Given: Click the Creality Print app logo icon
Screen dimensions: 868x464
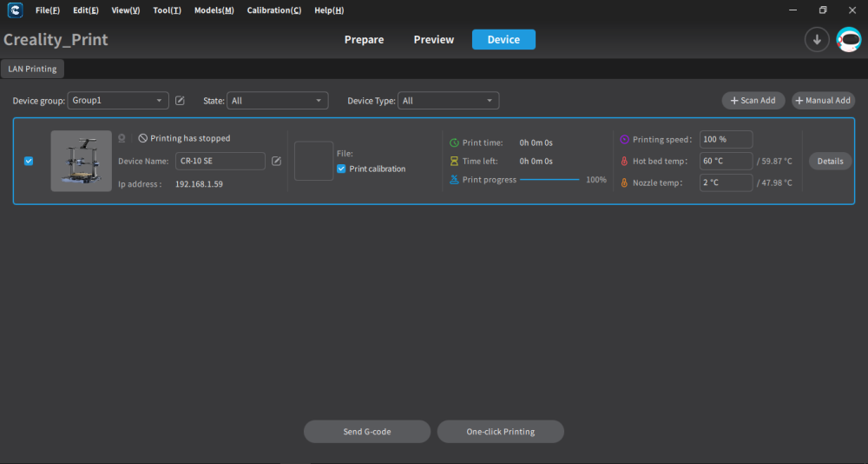Looking at the screenshot, I should [x=15, y=10].
